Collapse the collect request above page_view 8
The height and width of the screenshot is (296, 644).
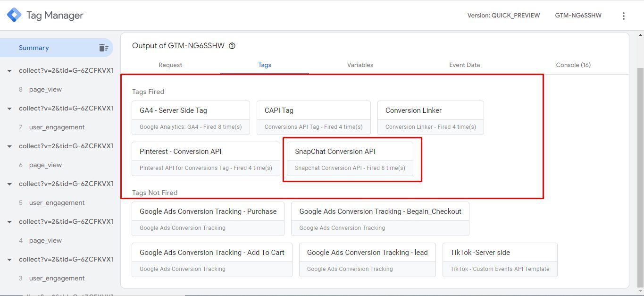9,71
